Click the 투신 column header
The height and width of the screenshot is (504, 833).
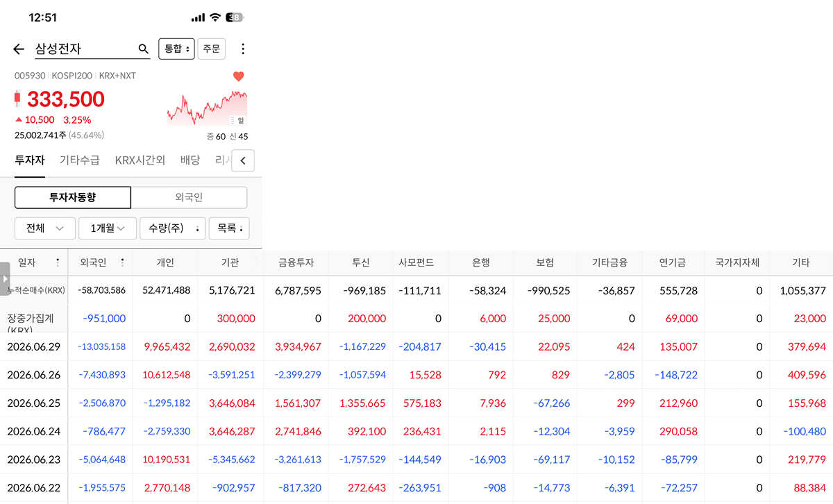click(x=360, y=262)
